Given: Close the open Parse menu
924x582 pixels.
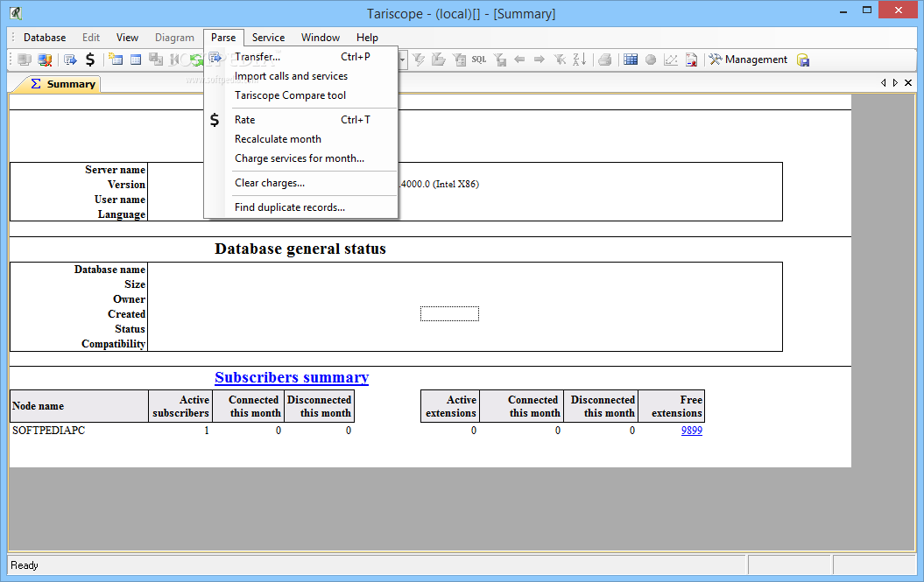Looking at the screenshot, I should (x=223, y=37).
